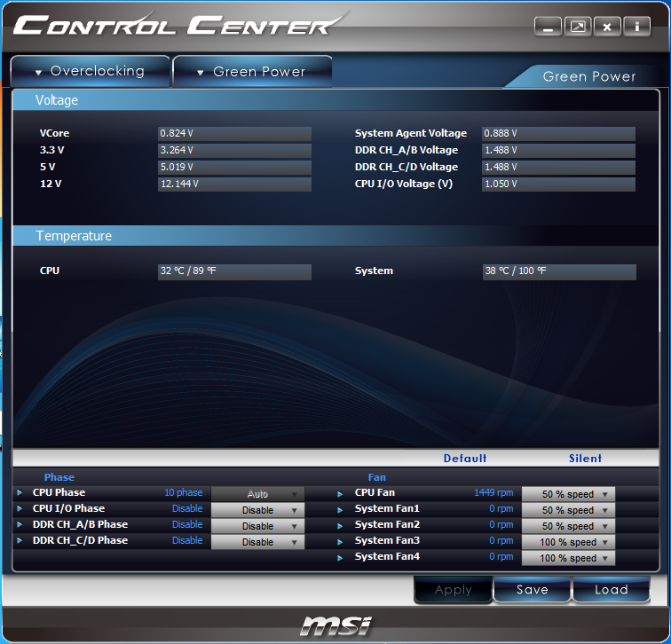671x644 pixels.
Task: Select the Default fan profile
Action: point(465,459)
